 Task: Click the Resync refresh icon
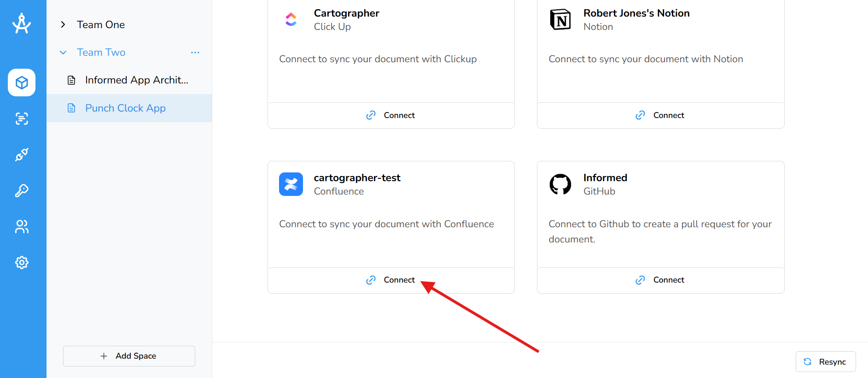808,362
